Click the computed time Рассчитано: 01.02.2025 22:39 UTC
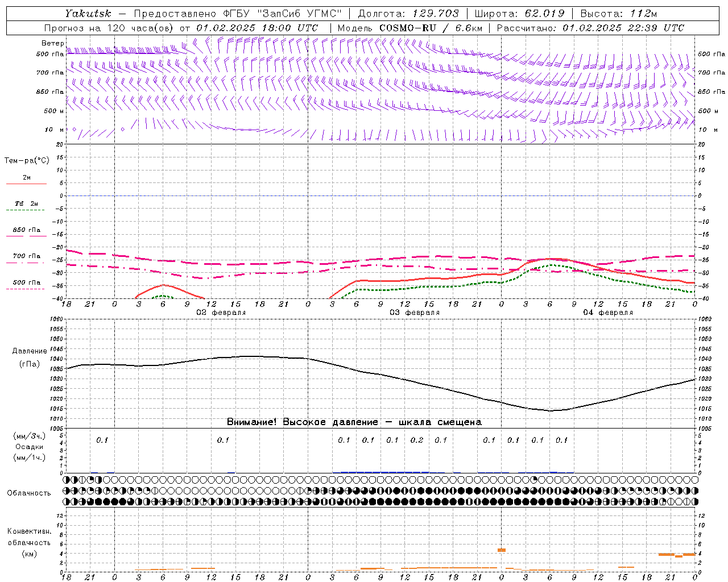This screenshot has width=728, height=582. tap(590, 28)
